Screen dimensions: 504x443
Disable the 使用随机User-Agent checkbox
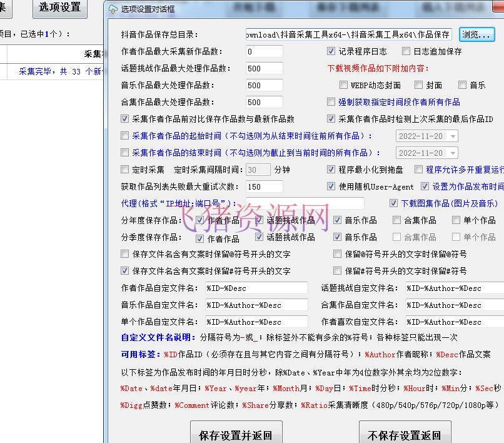[x=332, y=186]
